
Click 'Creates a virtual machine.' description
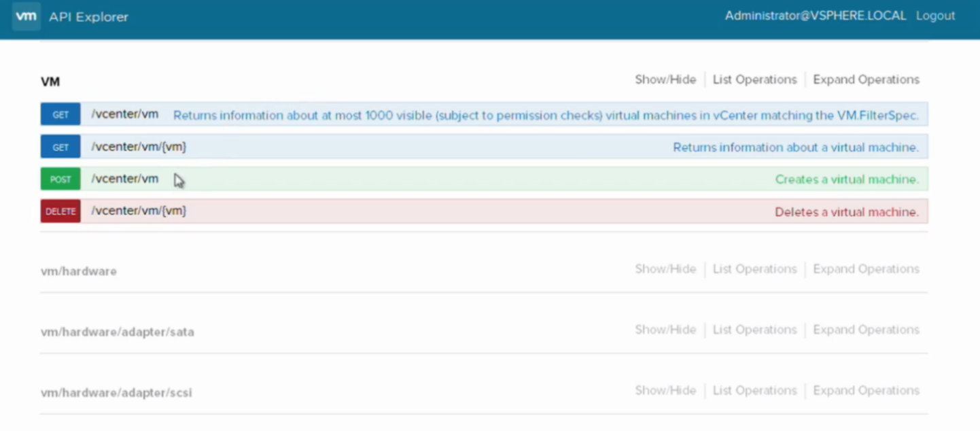[847, 179]
